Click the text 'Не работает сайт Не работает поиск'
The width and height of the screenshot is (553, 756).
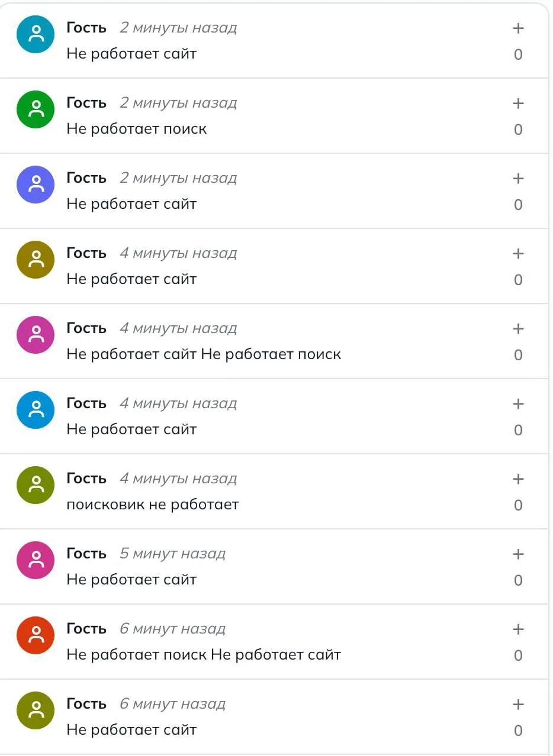coord(204,354)
